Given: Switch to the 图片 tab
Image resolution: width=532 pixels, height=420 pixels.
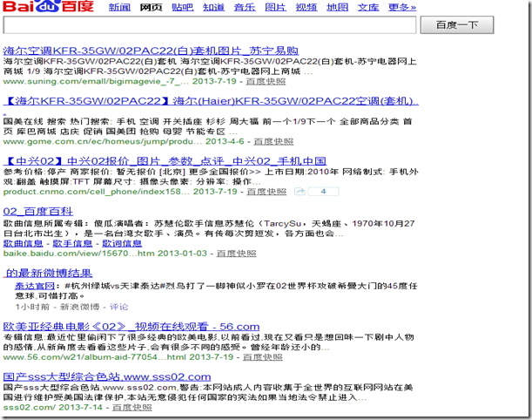Looking at the screenshot, I should coord(275,7).
